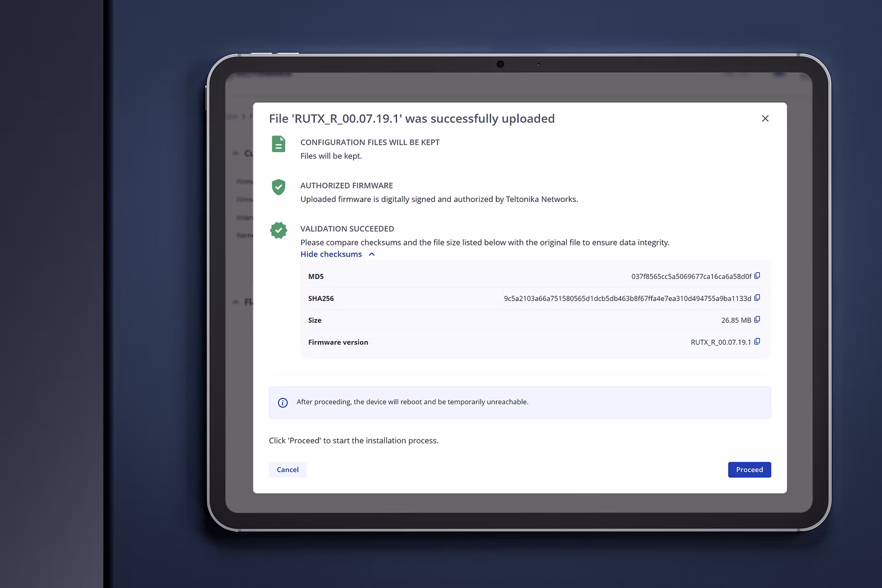
Task: Click the configuration files document icon
Action: tap(278, 145)
